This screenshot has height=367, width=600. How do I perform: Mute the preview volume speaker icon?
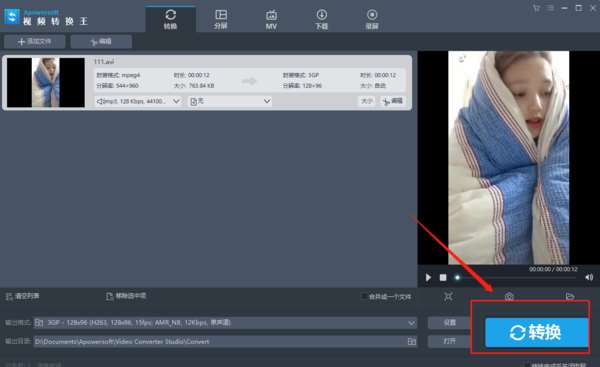click(x=589, y=277)
